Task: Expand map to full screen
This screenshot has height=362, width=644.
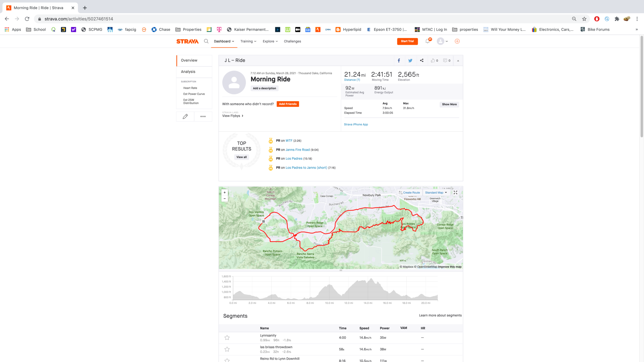Action: click(x=455, y=193)
